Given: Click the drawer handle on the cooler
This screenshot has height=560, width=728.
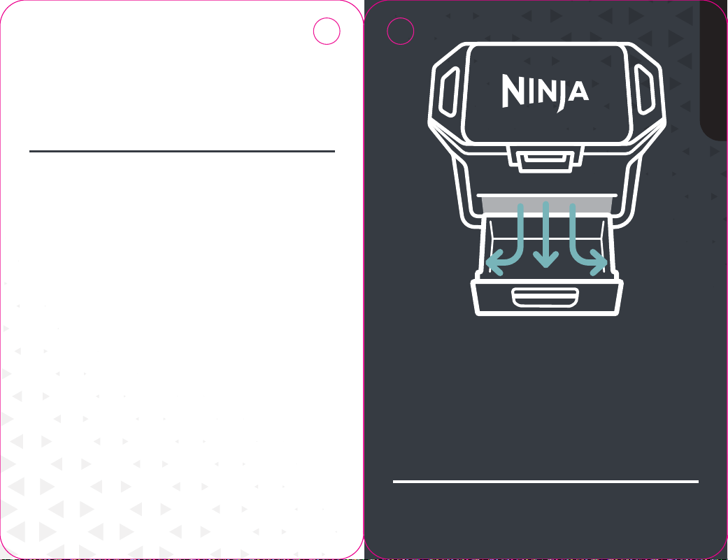Looking at the screenshot, I should pyautogui.click(x=545, y=297).
